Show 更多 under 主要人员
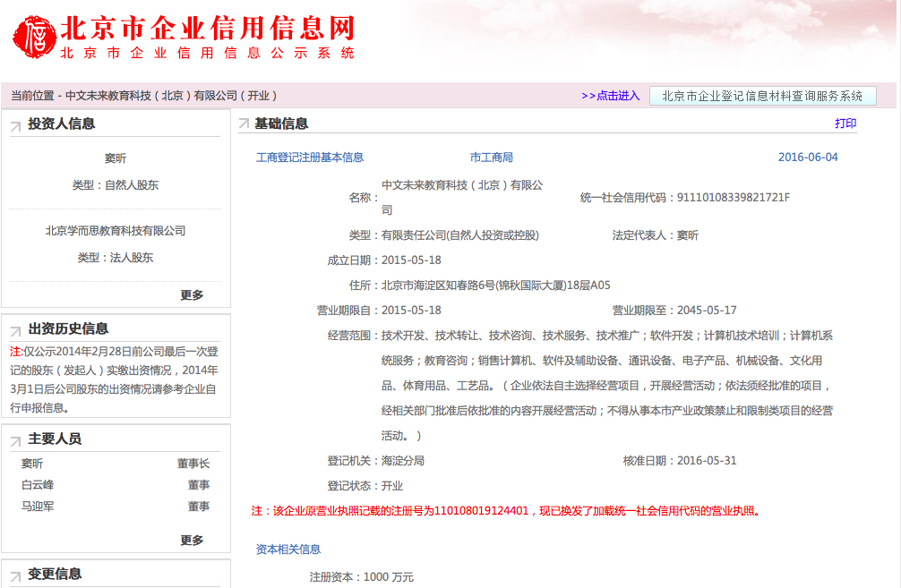Viewport: 901px width, 588px height. click(x=192, y=540)
